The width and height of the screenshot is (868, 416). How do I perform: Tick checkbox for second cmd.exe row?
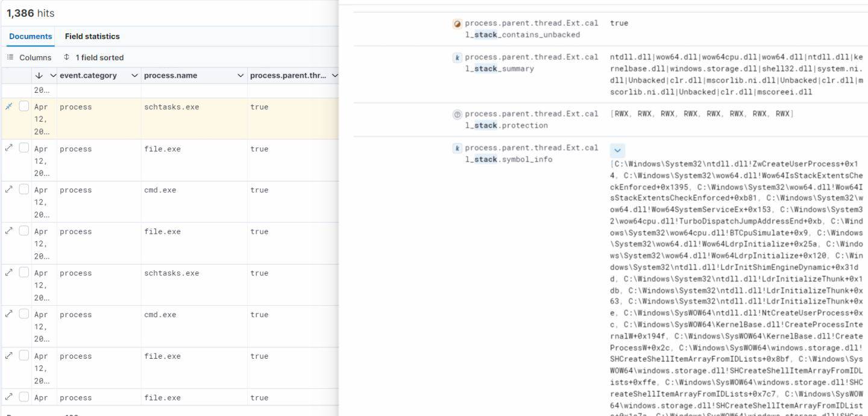point(24,314)
